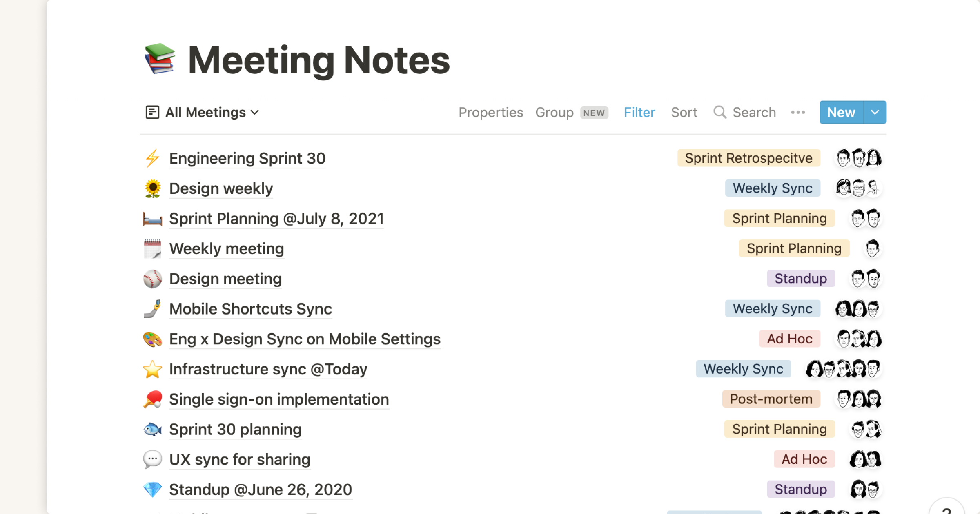The height and width of the screenshot is (514, 980).
Task: Open the Sort menu
Action: [684, 112]
